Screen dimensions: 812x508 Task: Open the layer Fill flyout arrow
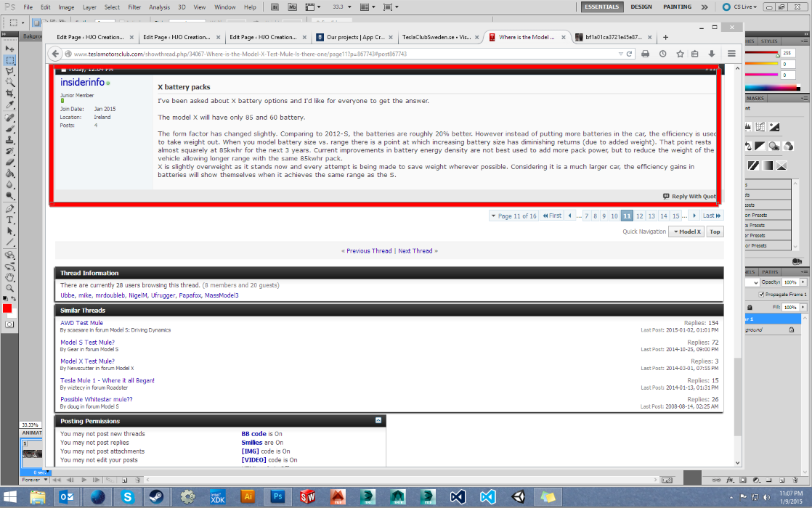click(803, 307)
